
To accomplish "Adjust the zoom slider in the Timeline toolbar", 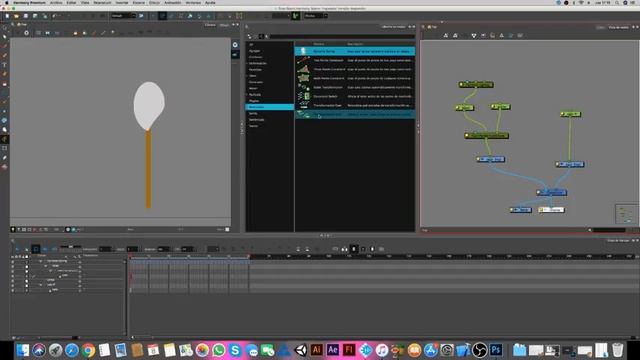I will 71,247.
